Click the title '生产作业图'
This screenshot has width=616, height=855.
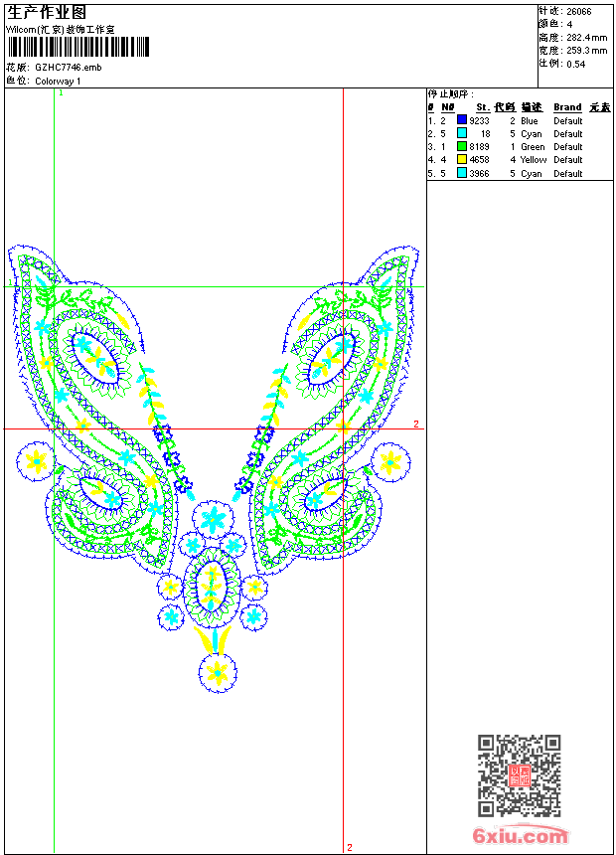point(47,13)
